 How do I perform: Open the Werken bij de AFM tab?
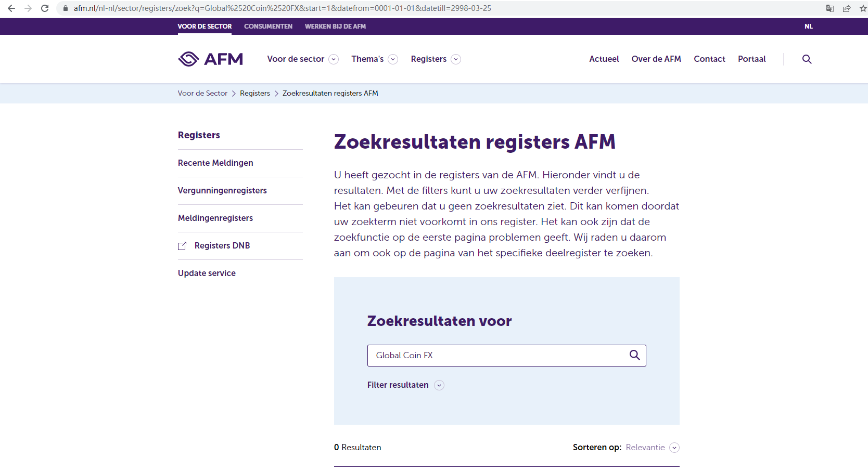click(x=335, y=27)
